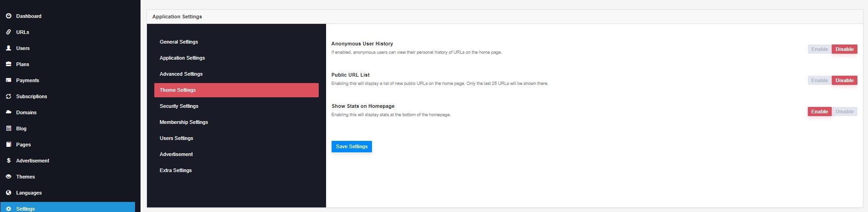Click the Subscriptions refresh icon
Screen dimensions: 868x212
click(x=8, y=96)
